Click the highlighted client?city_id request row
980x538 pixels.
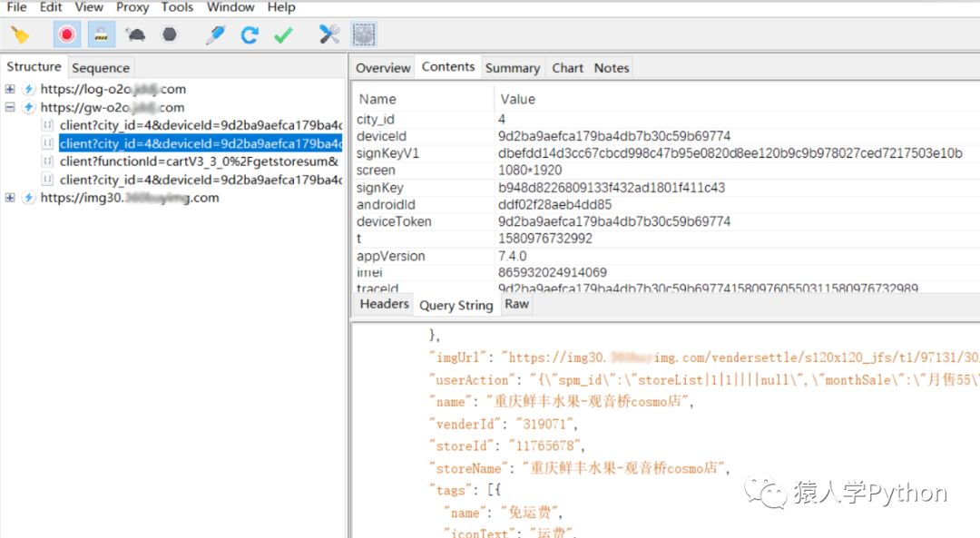tap(201, 143)
